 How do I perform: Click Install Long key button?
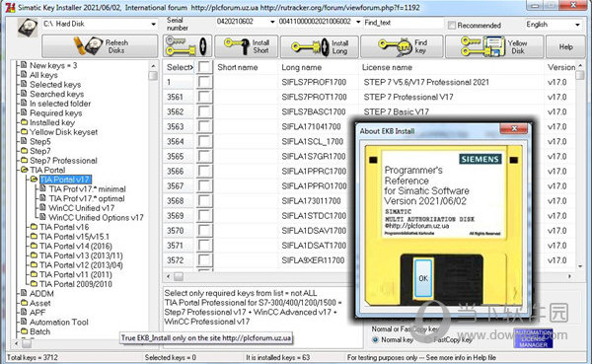point(320,46)
